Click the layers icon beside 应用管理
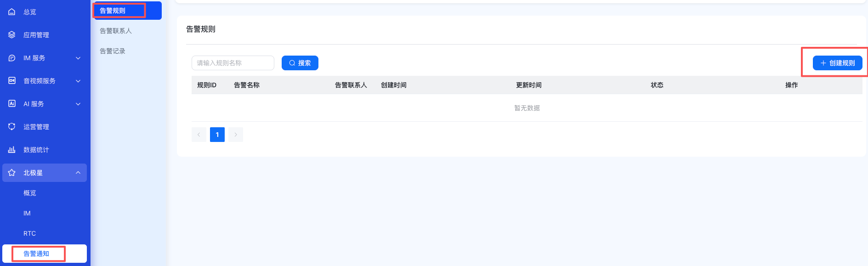 coord(12,35)
